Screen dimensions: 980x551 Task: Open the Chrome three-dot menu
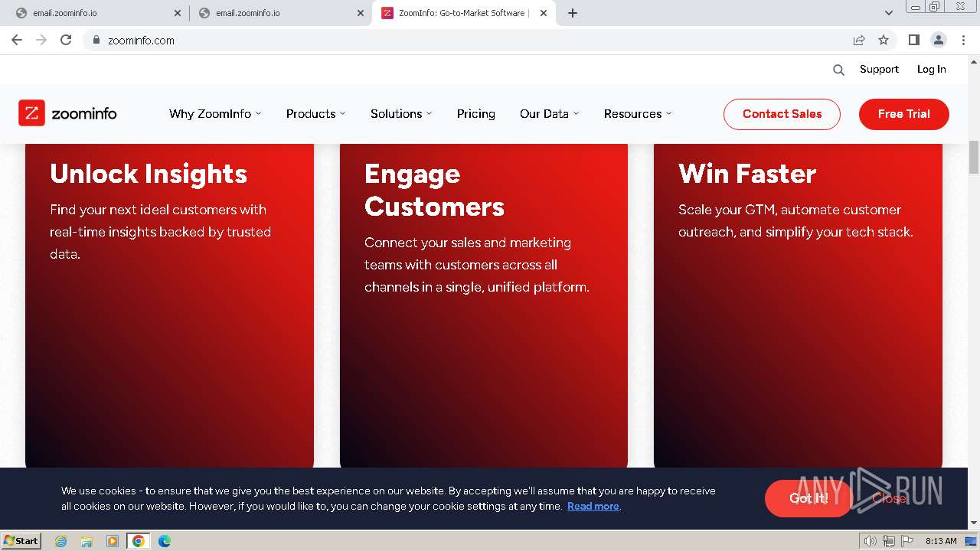(963, 40)
